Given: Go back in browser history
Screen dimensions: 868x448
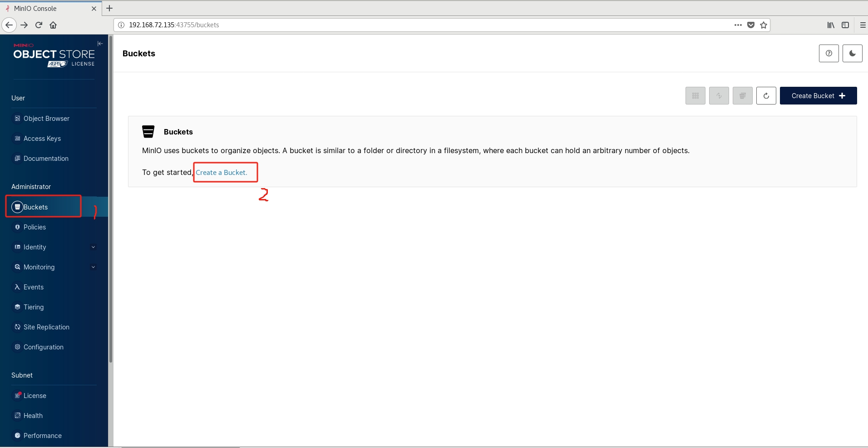Looking at the screenshot, I should tap(9, 25).
